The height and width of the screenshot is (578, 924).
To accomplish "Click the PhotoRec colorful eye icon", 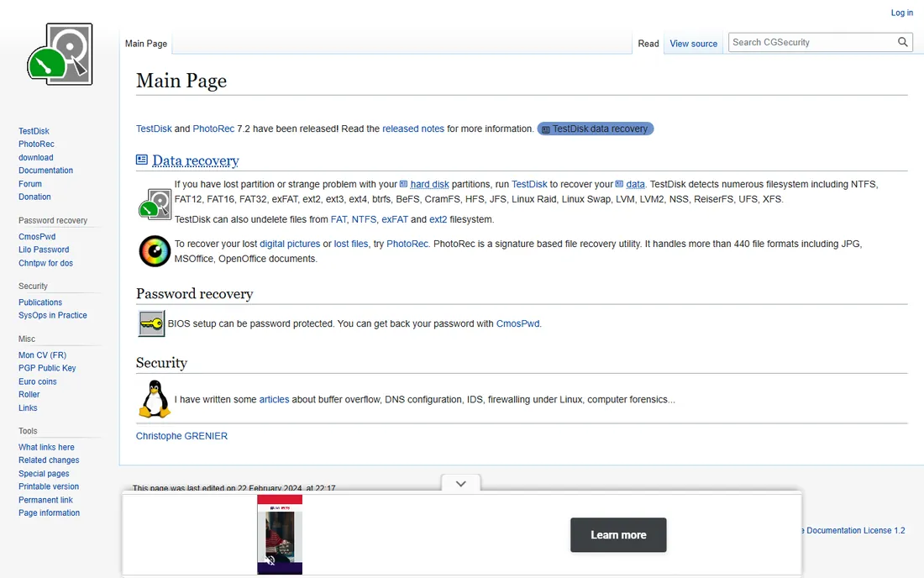I will (155, 251).
